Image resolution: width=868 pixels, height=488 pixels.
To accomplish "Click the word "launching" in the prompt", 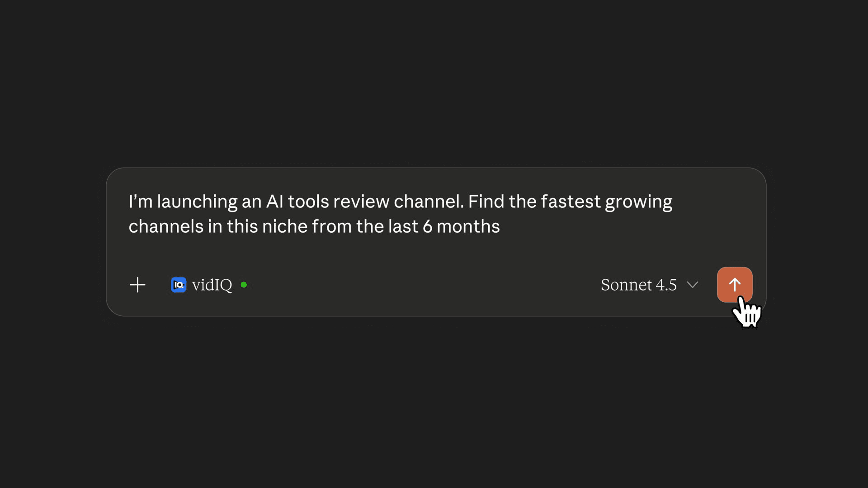I will 197,202.
